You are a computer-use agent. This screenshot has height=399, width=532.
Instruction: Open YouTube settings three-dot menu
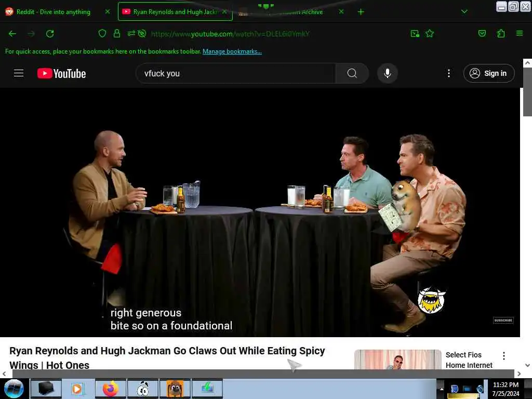tap(448, 73)
